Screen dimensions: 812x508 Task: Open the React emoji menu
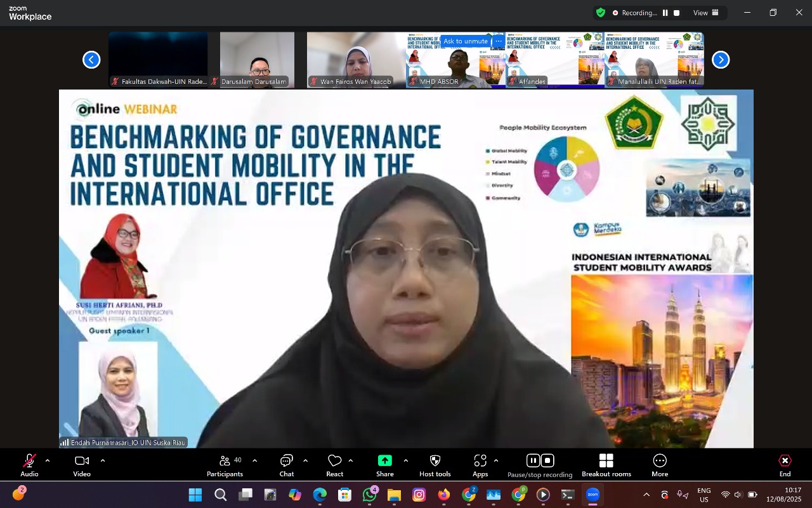pyautogui.click(x=334, y=465)
